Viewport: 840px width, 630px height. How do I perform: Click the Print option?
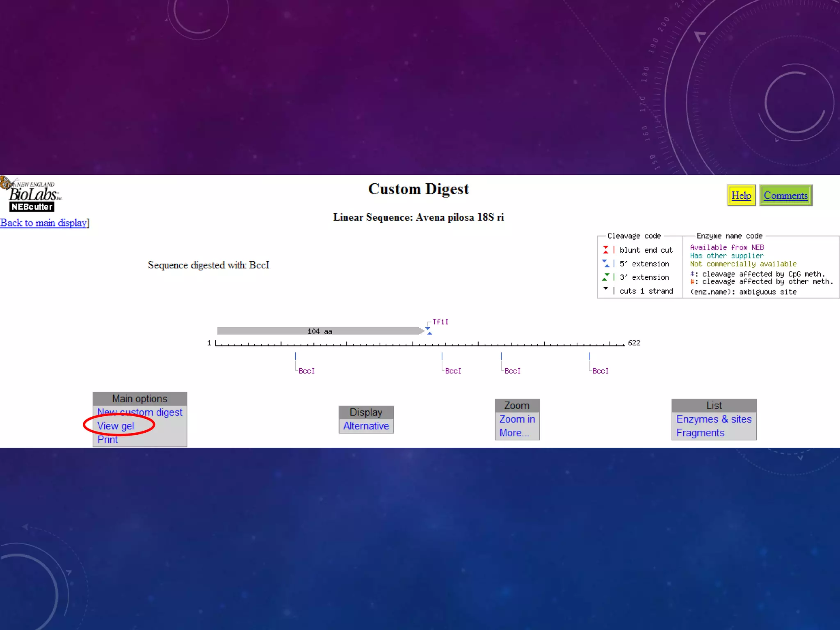coord(107,440)
